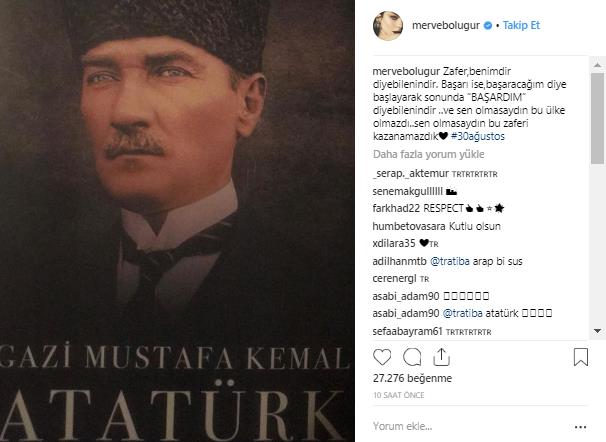This screenshot has width=606, height=442.
Task: Open the mervebolugur username in header
Action: point(446,26)
